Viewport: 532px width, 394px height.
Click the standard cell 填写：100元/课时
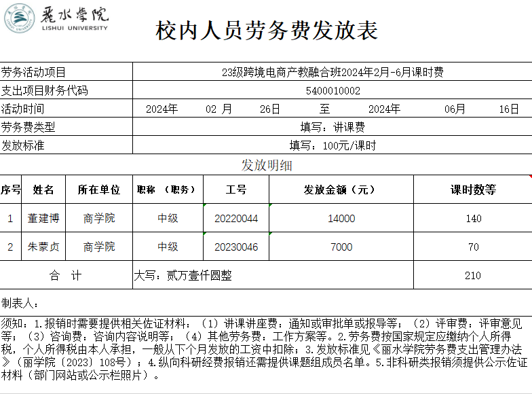coord(332,145)
